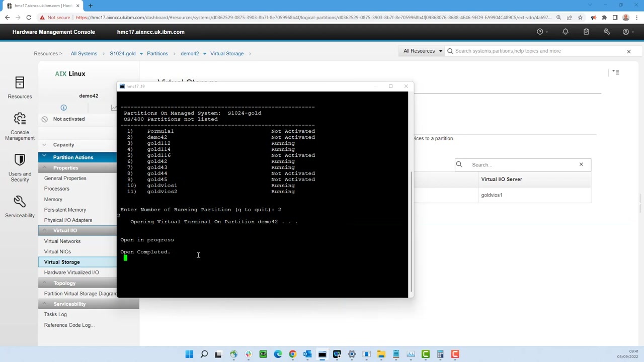Open Chrome three-dot menu

point(636,18)
